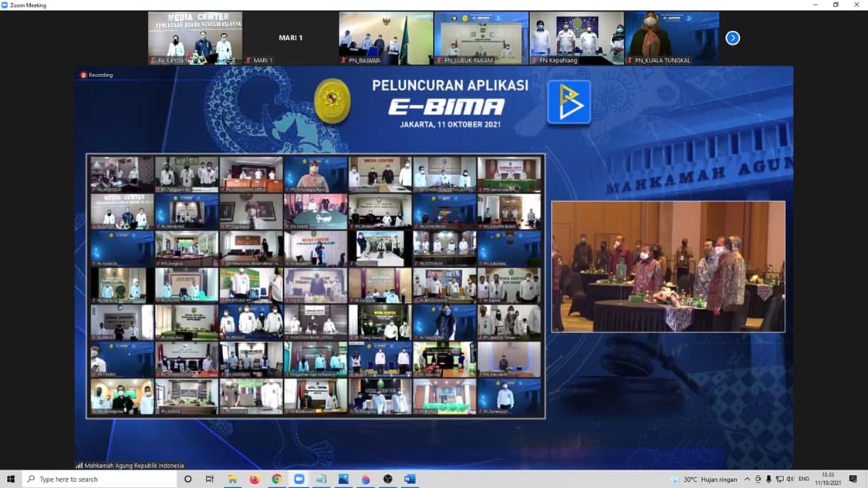Open Task View from the taskbar
This screenshot has width=868, height=488.
(209, 480)
